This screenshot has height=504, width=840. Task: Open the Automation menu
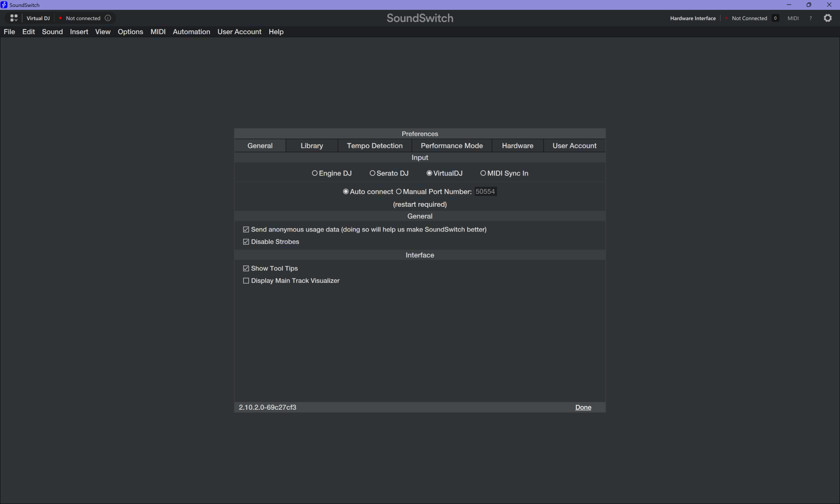[x=191, y=32]
